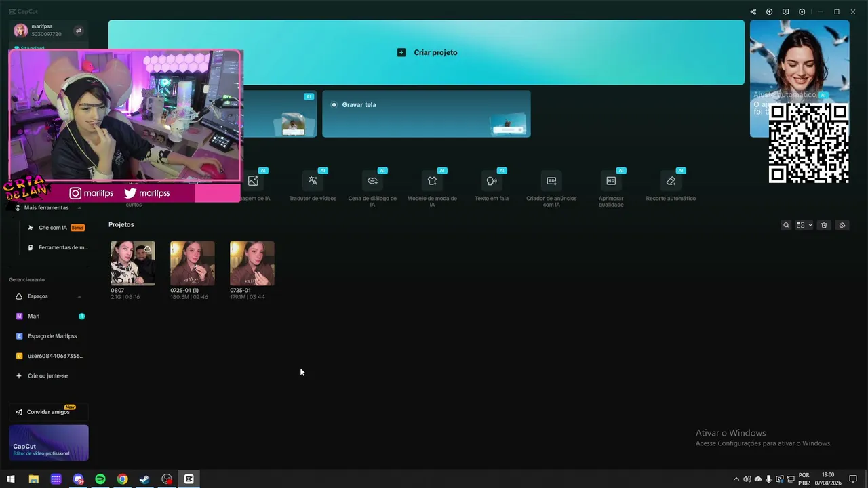Open Spotify from the taskbar
This screenshot has width=868, height=488.
coord(100,479)
